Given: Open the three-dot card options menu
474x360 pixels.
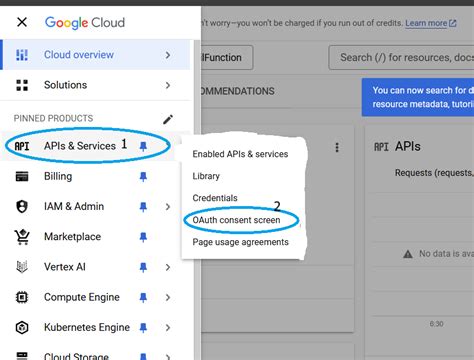Looking at the screenshot, I should (x=337, y=147).
